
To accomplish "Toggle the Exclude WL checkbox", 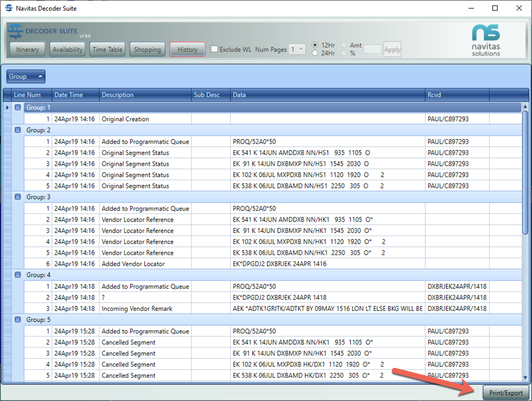I will point(214,49).
